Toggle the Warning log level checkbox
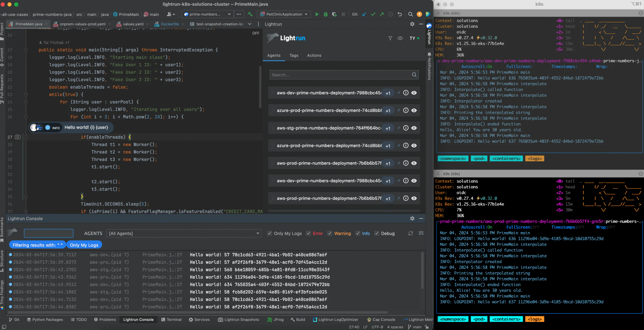 330,233
